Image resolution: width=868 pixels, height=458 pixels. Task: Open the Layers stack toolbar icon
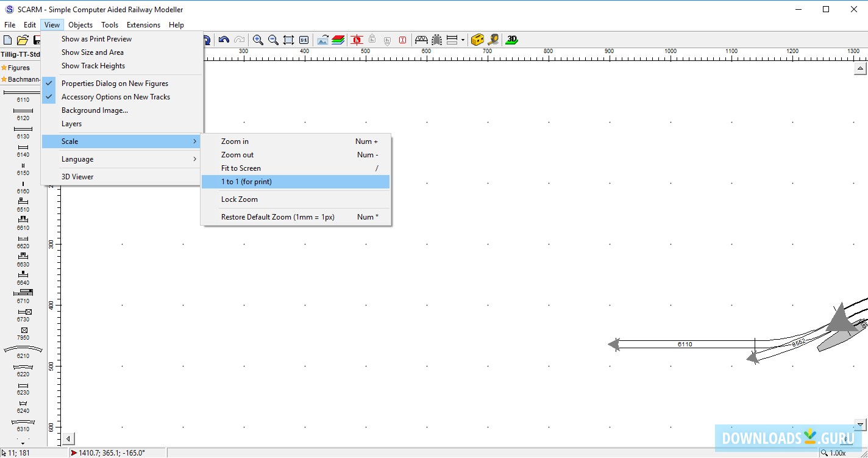(338, 40)
